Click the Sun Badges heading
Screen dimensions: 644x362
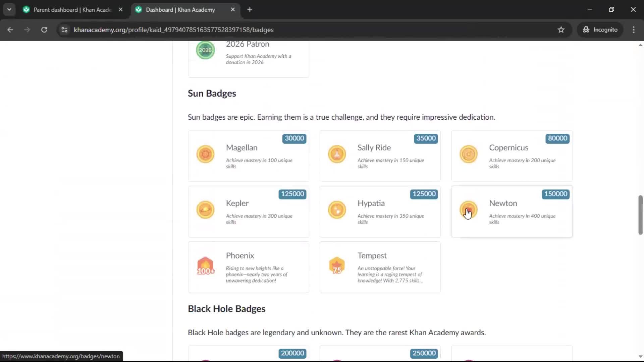click(212, 93)
